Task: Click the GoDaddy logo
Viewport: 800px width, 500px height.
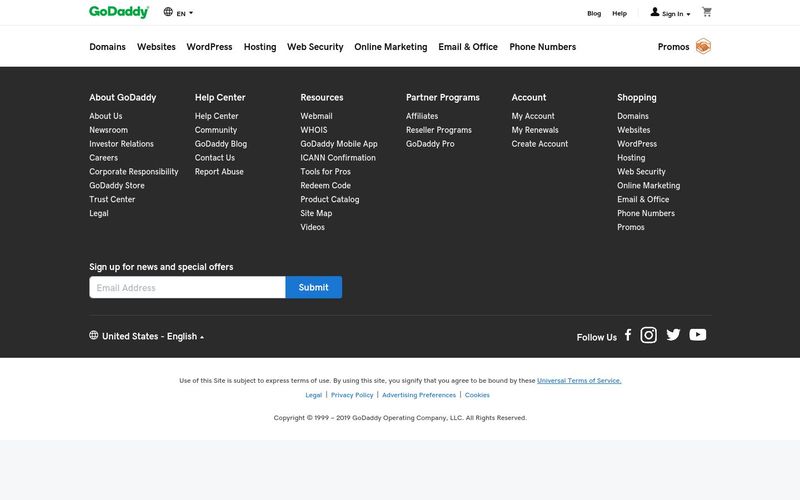Action: [x=119, y=12]
